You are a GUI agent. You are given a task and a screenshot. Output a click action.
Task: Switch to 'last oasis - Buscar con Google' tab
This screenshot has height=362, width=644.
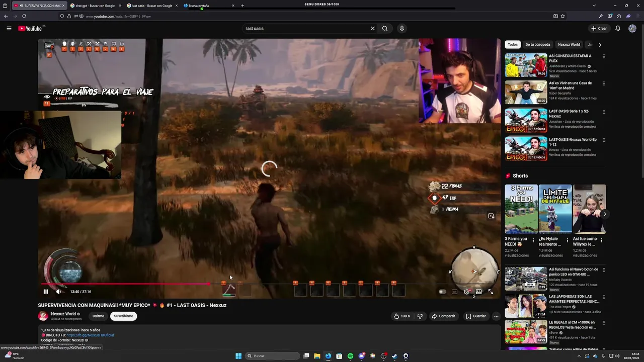tap(152, 6)
